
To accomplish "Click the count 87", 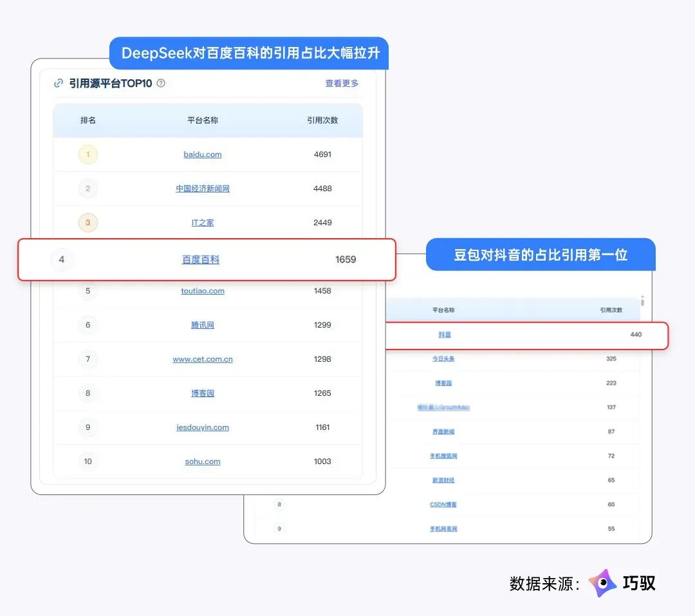I will (x=611, y=431).
